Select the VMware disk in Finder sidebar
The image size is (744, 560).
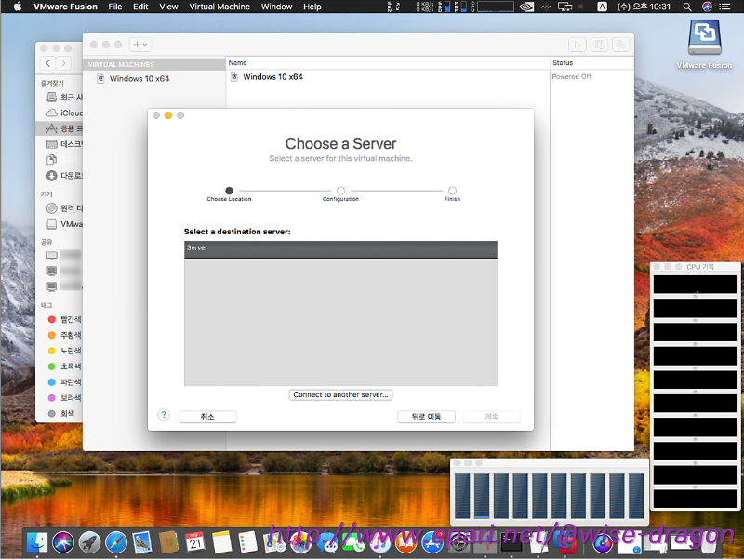point(64,224)
